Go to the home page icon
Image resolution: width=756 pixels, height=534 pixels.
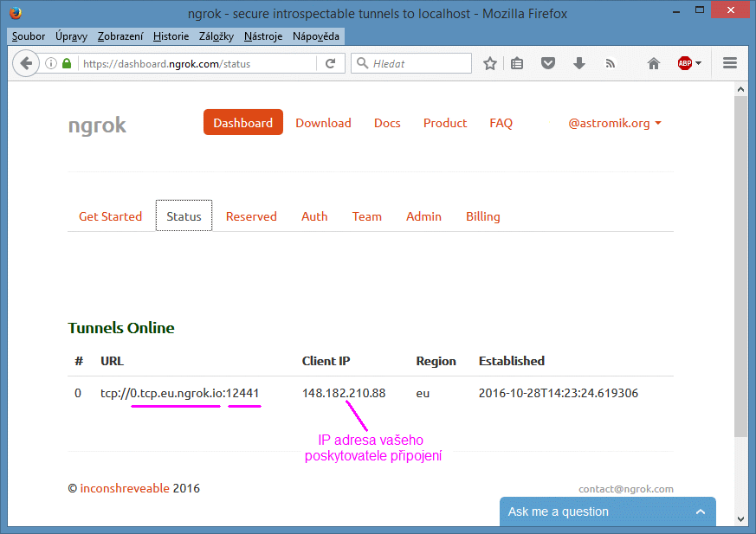pyautogui.click(x=653, y=63)
